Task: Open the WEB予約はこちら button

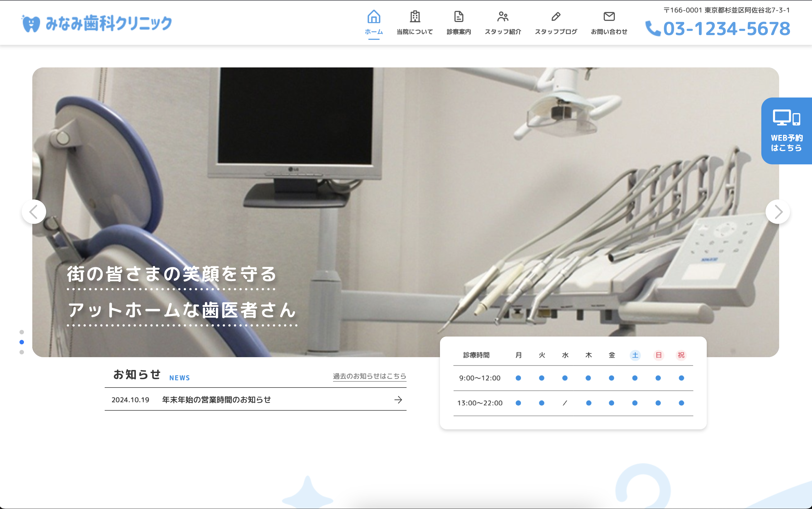Action: [x=786, y=131]
